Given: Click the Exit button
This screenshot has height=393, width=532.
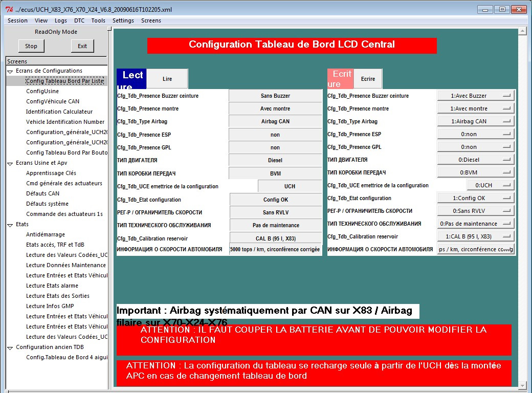Looking at the screenshot, I should point(82,46).
